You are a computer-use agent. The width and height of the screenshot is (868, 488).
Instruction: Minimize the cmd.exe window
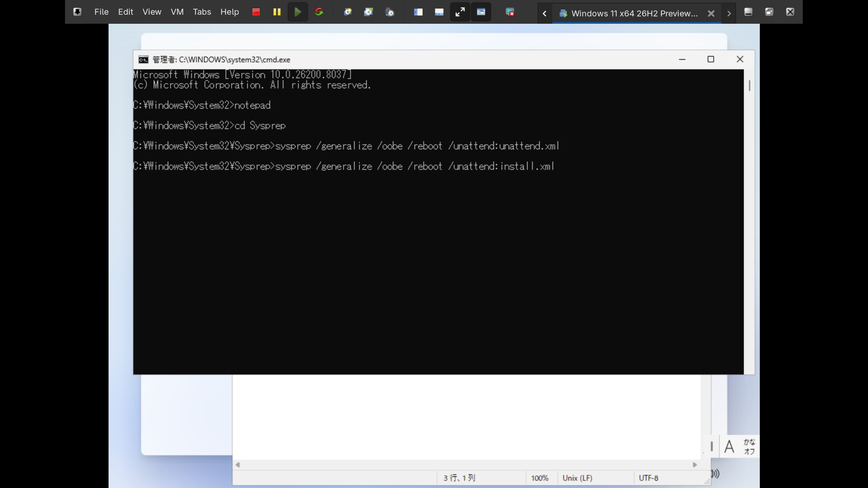click(x=682, y=59)
